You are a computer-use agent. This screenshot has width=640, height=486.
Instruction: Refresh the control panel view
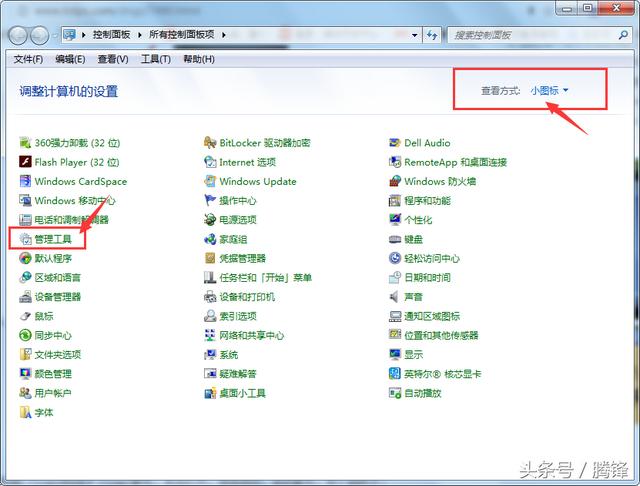432,35
